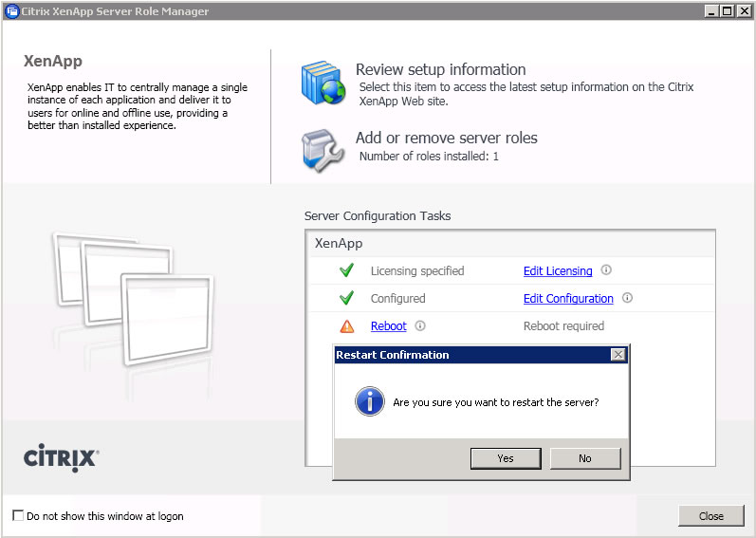Decline the restart by clicking No
756x538 pixels.
pyautogui.click(x=585, y=458)
